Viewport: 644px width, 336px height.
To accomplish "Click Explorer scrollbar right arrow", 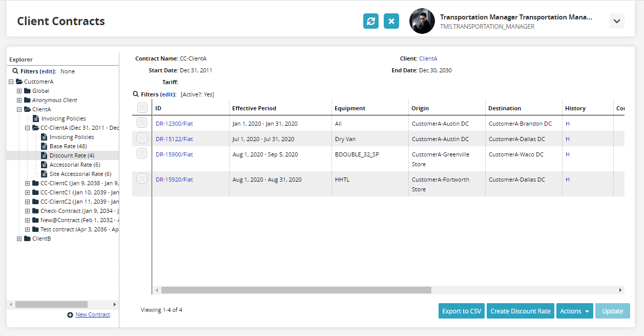I will 114,304.
